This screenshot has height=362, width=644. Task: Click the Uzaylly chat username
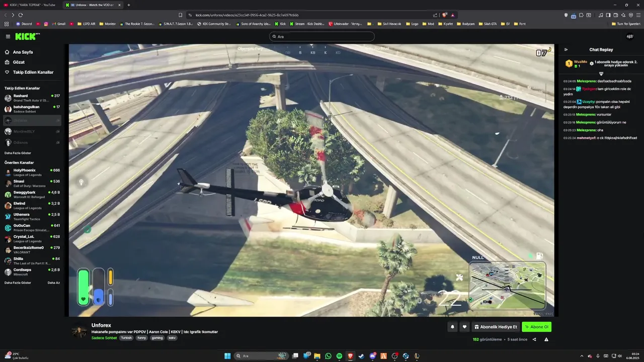(x=588, y=102)
